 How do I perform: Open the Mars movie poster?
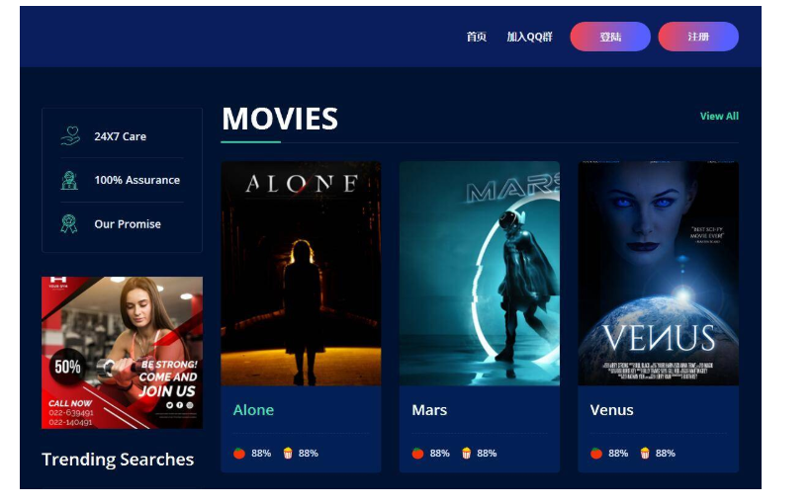(480, 274)
